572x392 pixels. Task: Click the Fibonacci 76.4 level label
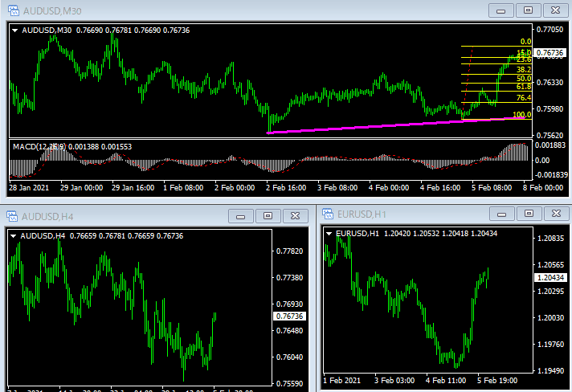pos(524,98)
